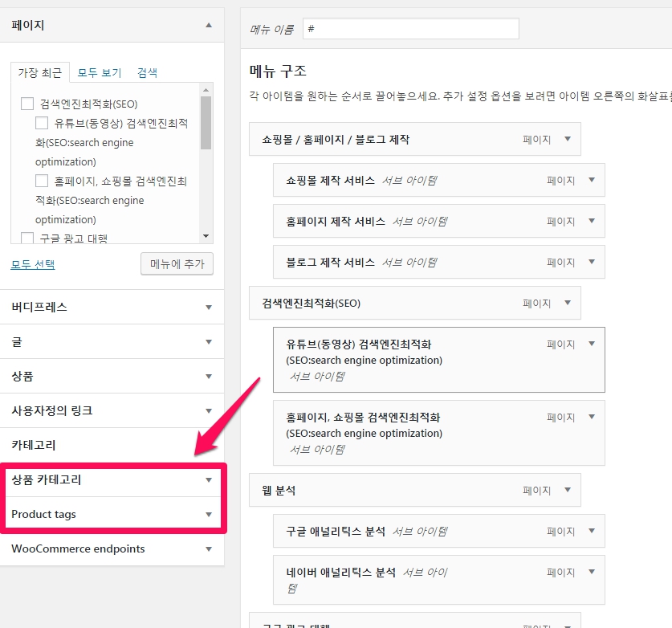
Task: Open settings arrow for 쇼핑몰 / 홈페이지 / 블로그 제작
Action: (569, 138)
